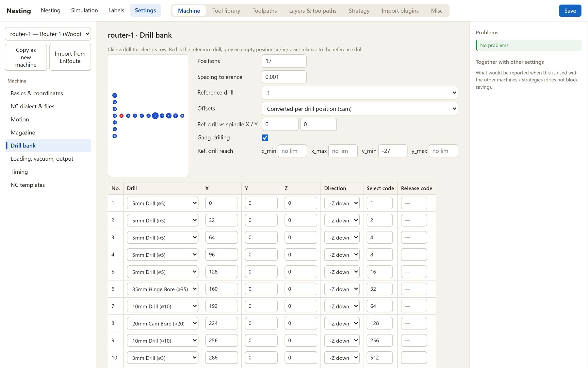Click Import from EnRoute button
This screenshot has width=588, height=368.
[x=70, y=57]
